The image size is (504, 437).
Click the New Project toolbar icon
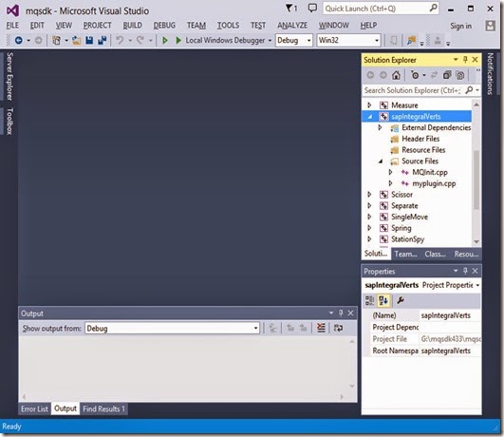click(57, 40)
